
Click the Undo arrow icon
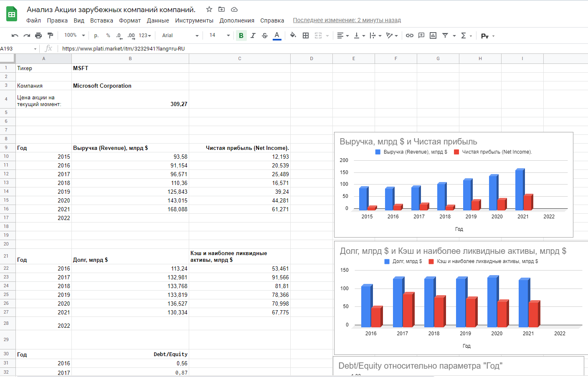tap(15, 35)
